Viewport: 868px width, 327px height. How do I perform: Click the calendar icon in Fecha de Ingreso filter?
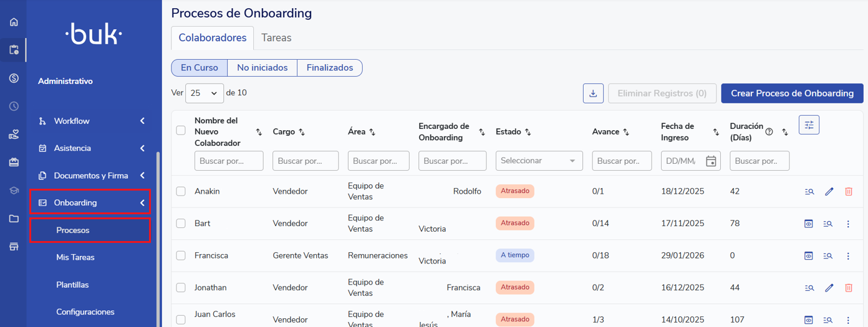(x=711, y=161)
